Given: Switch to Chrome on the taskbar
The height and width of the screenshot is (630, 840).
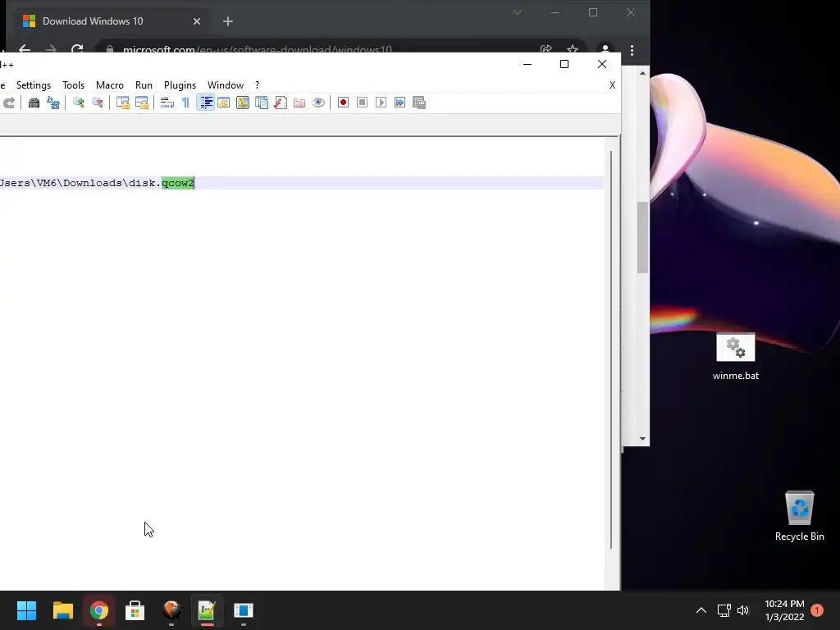Looking at the screenshot, I should [x=99, y=610].
